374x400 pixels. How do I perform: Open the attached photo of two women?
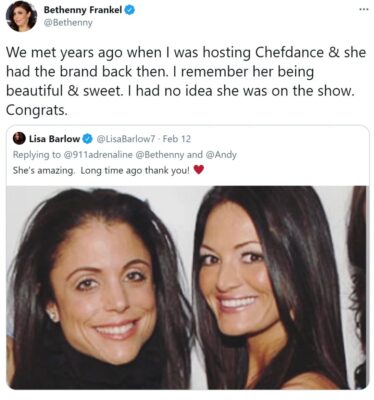tap(188, 287)
